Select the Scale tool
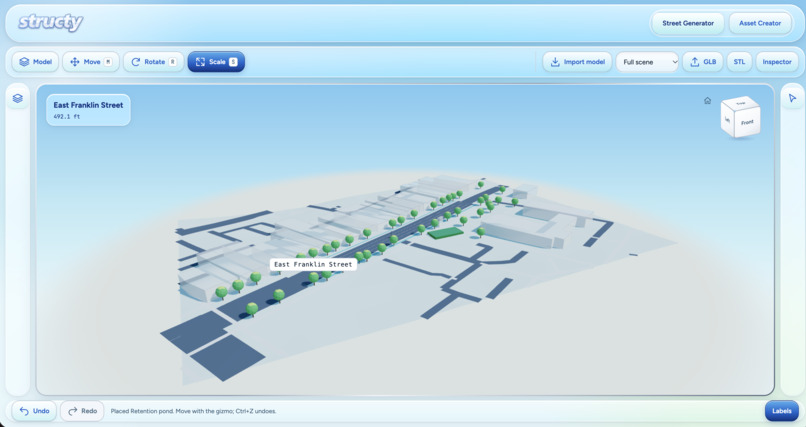The image size is (806, 427). coord(216,62)
